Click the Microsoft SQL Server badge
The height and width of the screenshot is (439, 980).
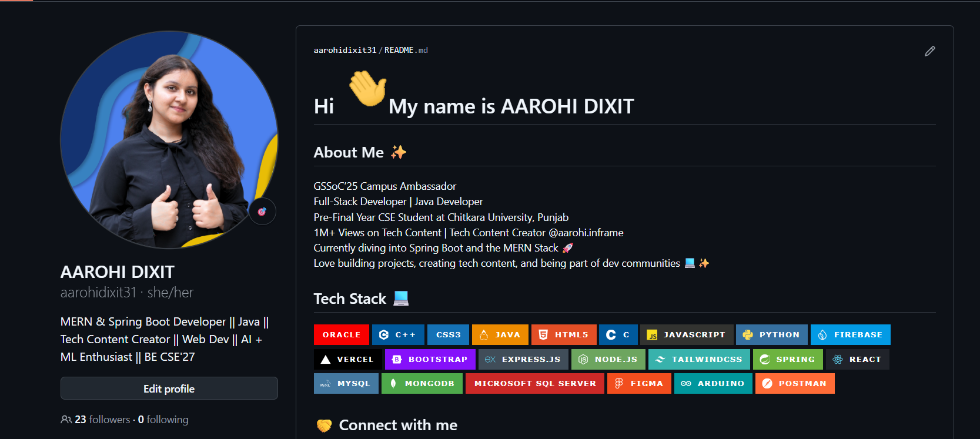coord(535,383)
